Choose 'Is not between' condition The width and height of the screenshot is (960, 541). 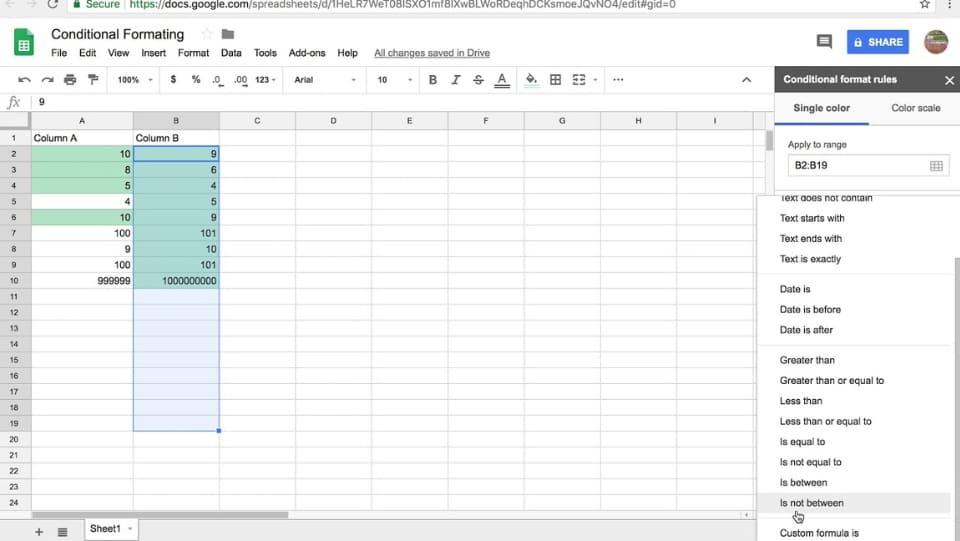(x=853, y=503)
